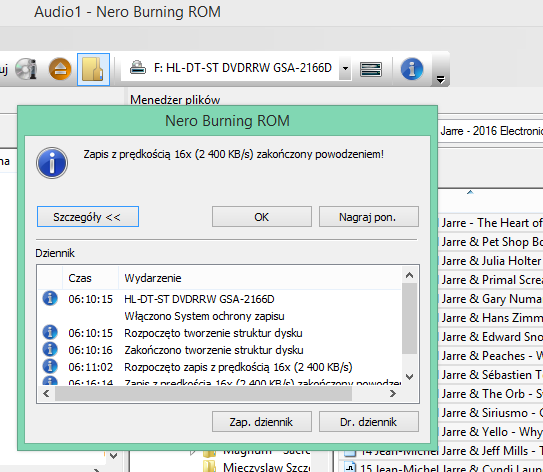Click Nagraj pon. to burn again

click(369, 217)
